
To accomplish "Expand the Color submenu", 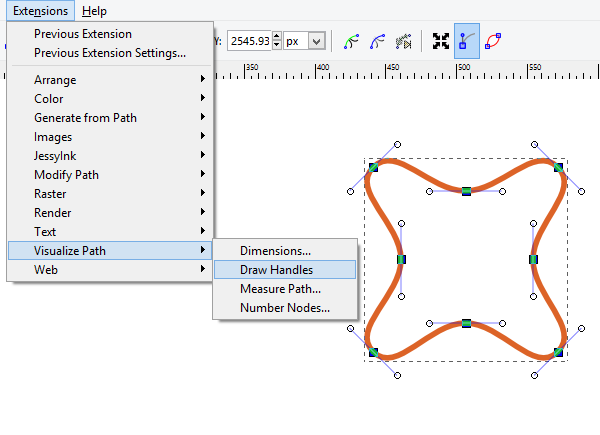I will pos(109,99).
